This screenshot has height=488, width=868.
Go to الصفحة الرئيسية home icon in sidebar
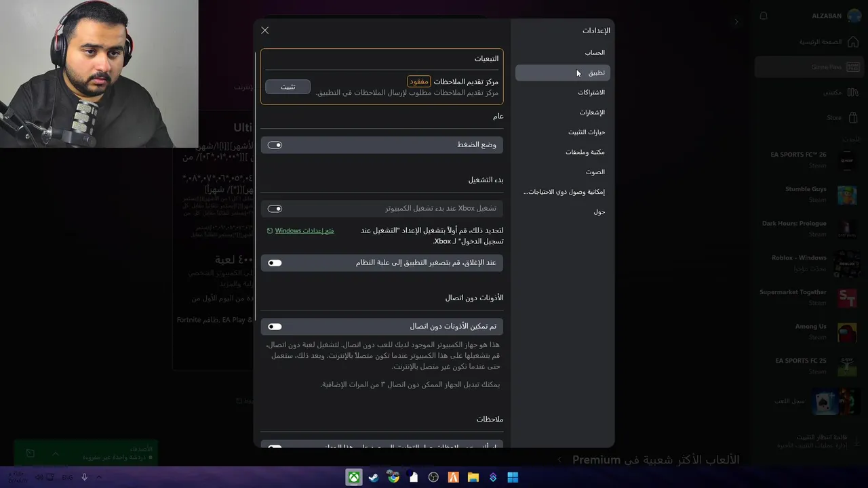tap(853, 42)
